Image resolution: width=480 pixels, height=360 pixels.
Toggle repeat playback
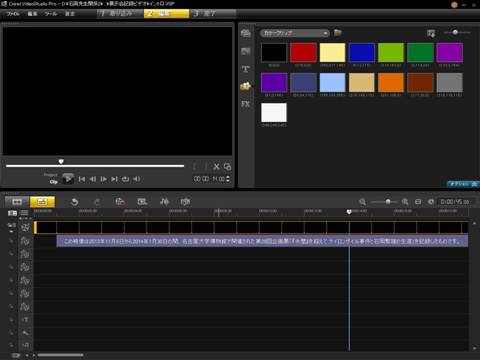pos(125,179)
